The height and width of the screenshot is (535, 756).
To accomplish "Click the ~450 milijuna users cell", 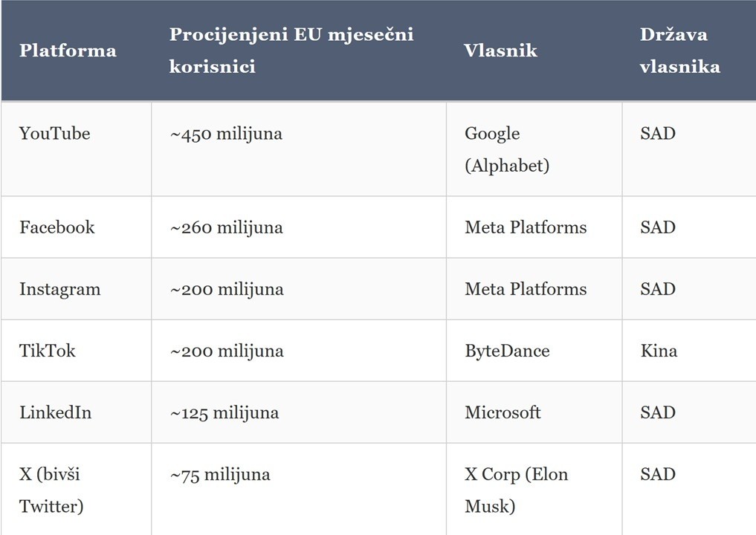I will [226, 134].
